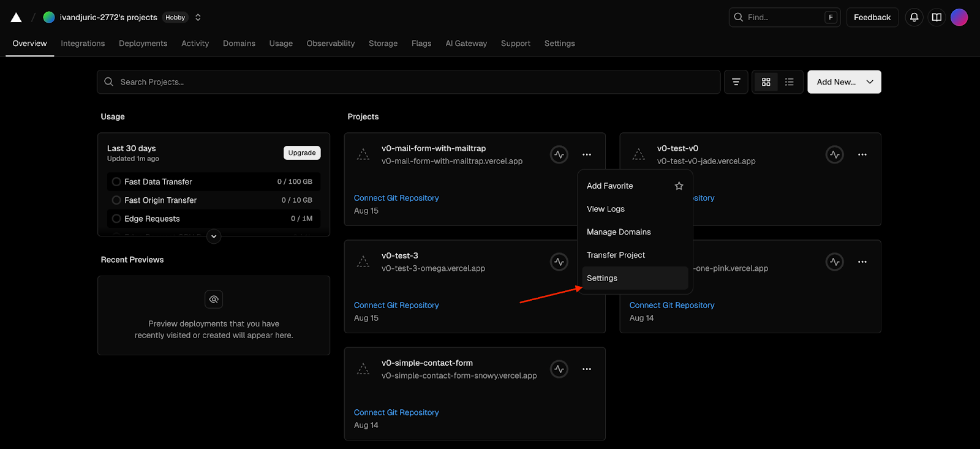Image resolution: width=980 pixels, height=449 pixels.
Task: Click the Vercel triangle logo
Action: coord(17,17)
